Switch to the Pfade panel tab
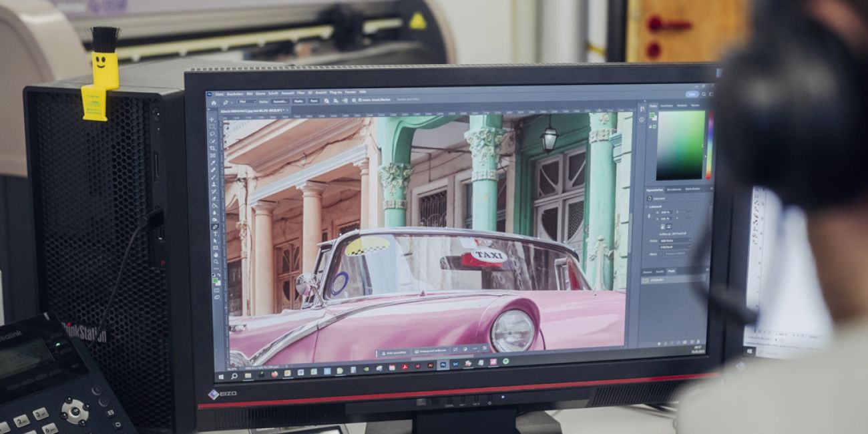The height and width of the screenshot is (434, 868). tap(670, 272)
